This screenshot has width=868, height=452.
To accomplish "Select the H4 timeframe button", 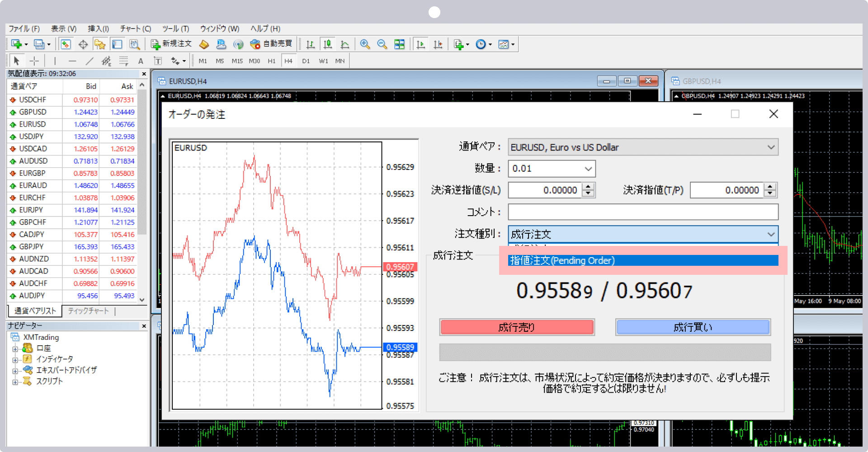I will [x=288, y=61].
